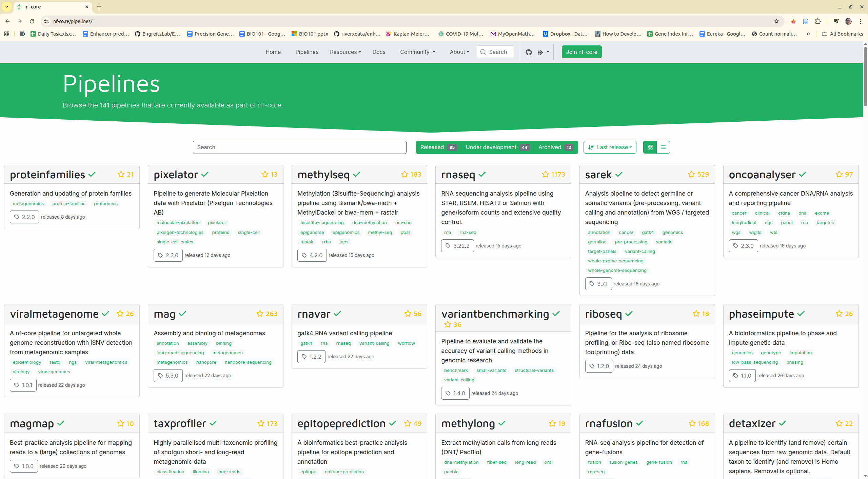Open the methylseq pipeline link

pos(323,175)
